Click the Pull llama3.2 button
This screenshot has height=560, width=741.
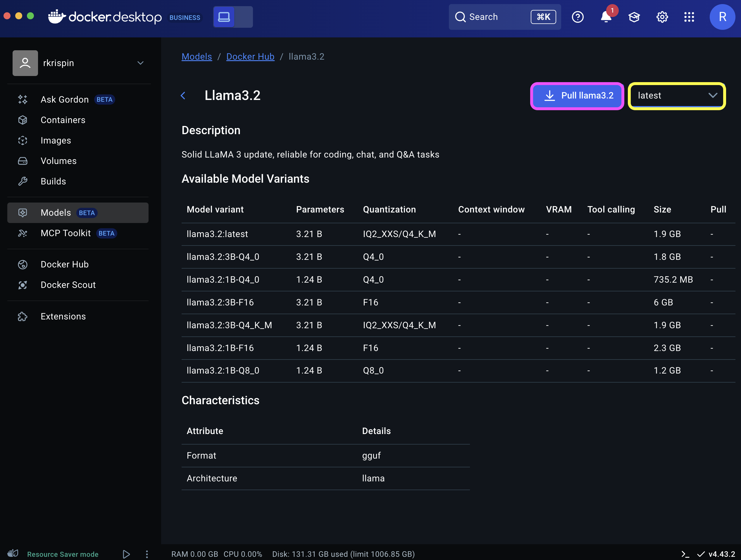click(x=577, y=96)
